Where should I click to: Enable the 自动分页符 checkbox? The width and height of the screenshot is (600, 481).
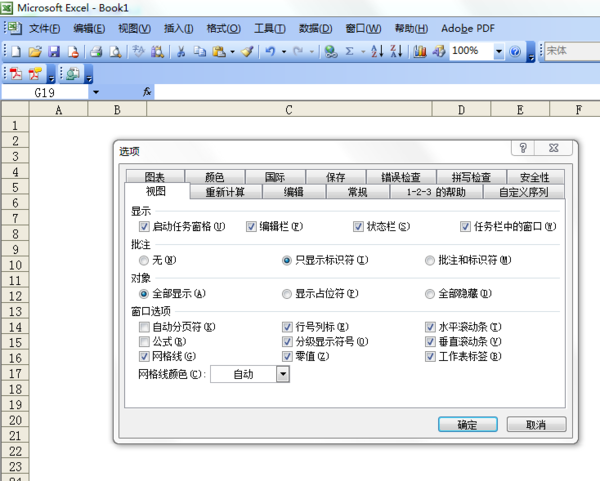(x=144, y=327)
